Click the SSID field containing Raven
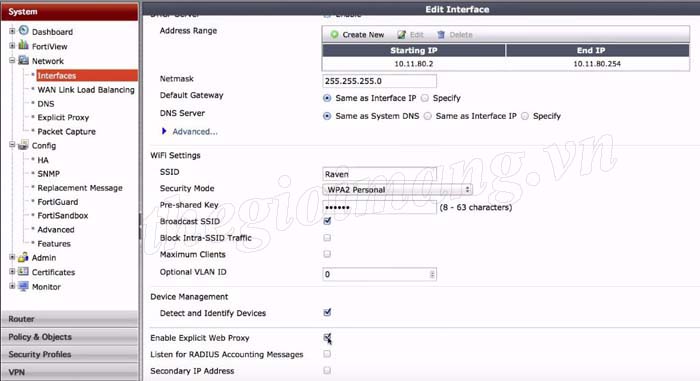This screenshot has width=700, height=381. coord(379,174)
